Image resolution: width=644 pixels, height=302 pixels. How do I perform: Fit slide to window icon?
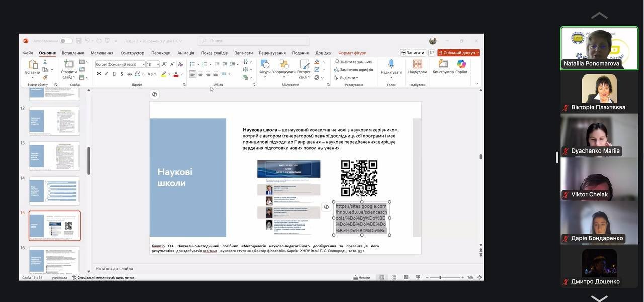tap(479, 277)
